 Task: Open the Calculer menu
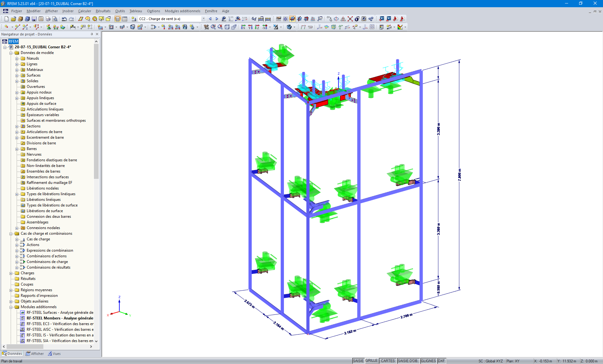tap(84, 11)
